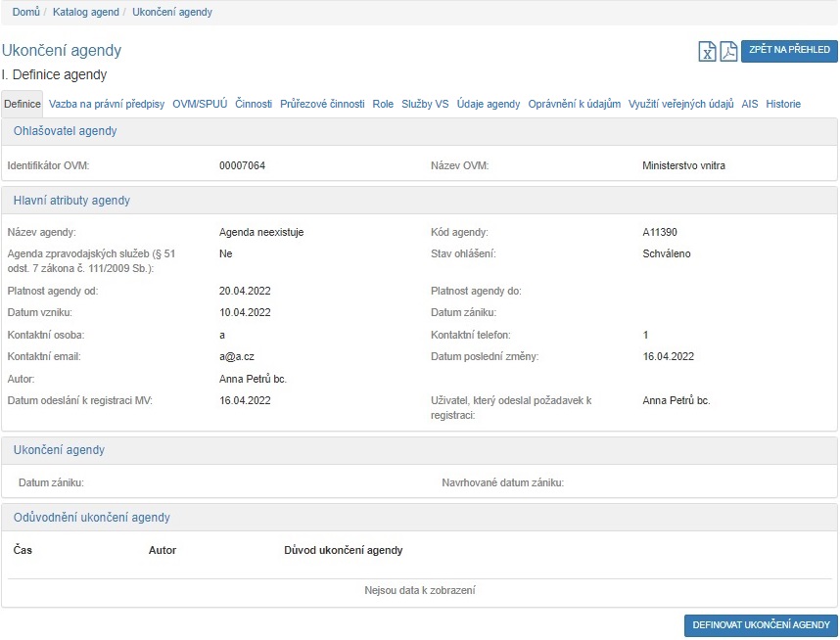Go to Domů breadcrumb link
Image resolution: width=840 pixels, height=640 pixels.
(26, 12)
